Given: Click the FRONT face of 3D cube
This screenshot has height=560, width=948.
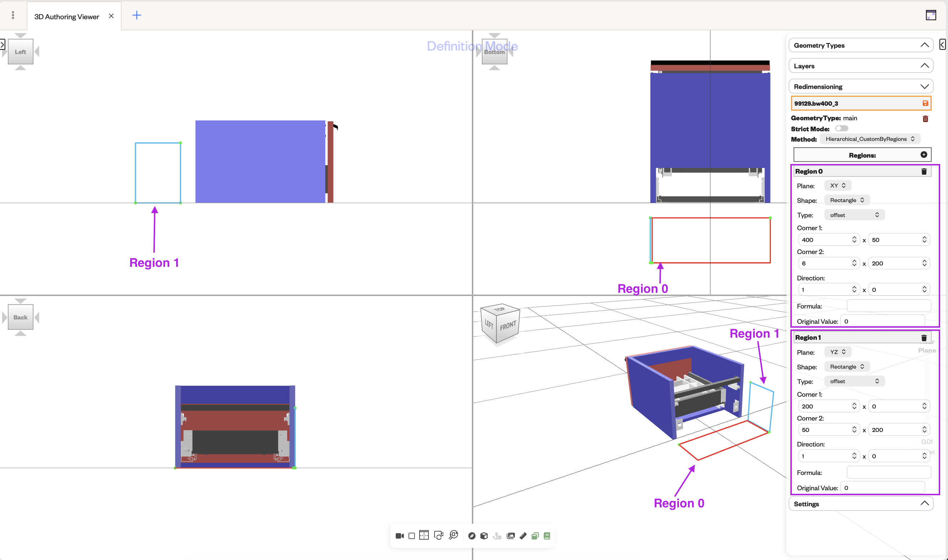Looking at the screenshot, I should (x=508, y=325).
